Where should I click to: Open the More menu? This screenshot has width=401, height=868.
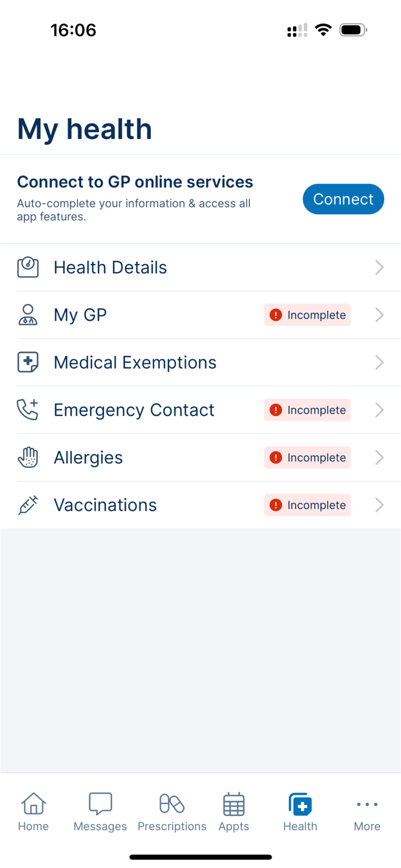[366, 810]
